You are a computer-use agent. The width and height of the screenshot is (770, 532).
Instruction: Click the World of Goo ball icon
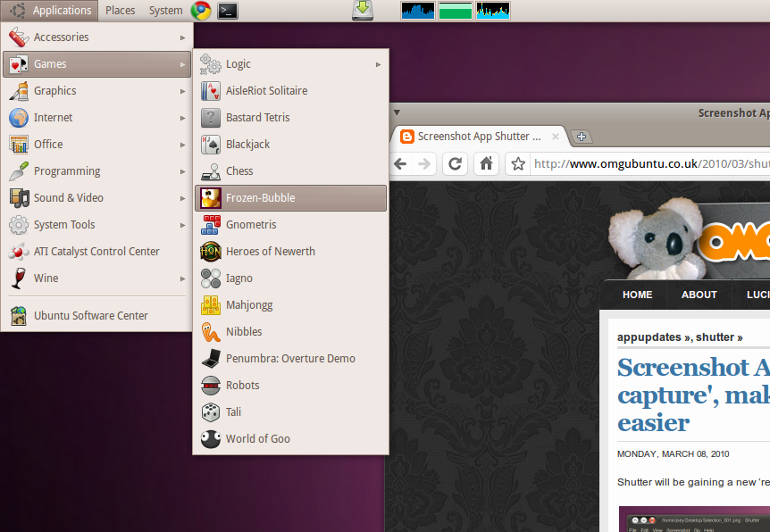click(x=211, y=439)
